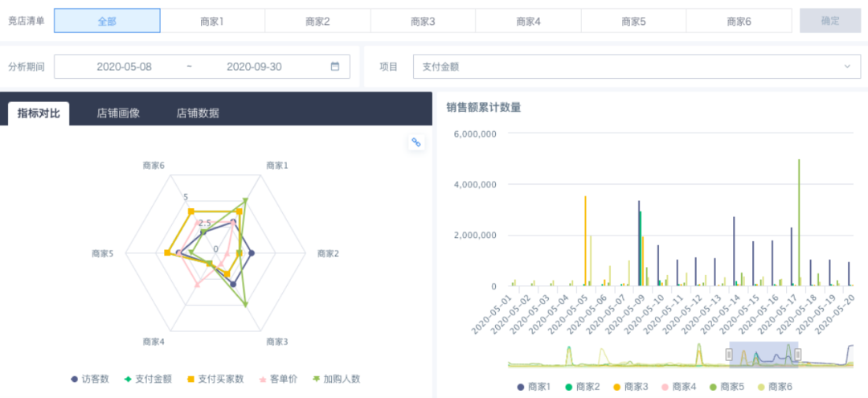Click the 商家1 axis label on the radar chart
Screen dimensions: 868x398
(276, 165)
